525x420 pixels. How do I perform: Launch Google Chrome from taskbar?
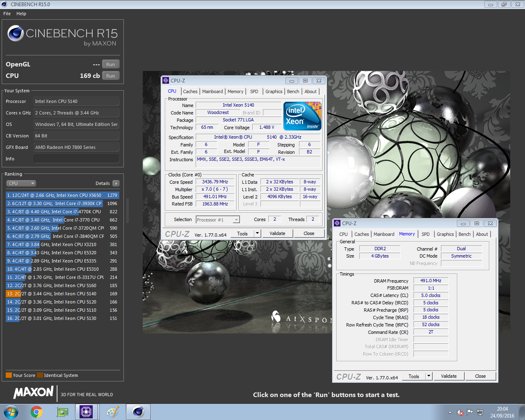37,412
